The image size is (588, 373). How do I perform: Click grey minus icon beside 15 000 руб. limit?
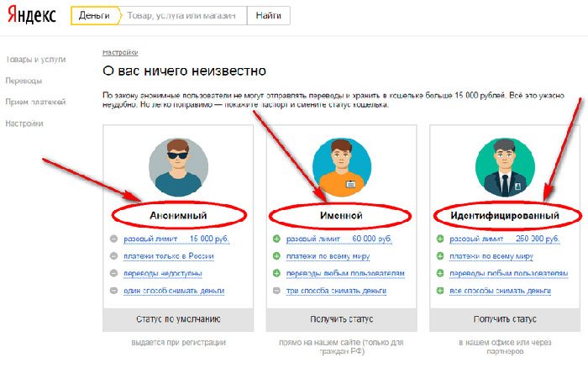113,239
